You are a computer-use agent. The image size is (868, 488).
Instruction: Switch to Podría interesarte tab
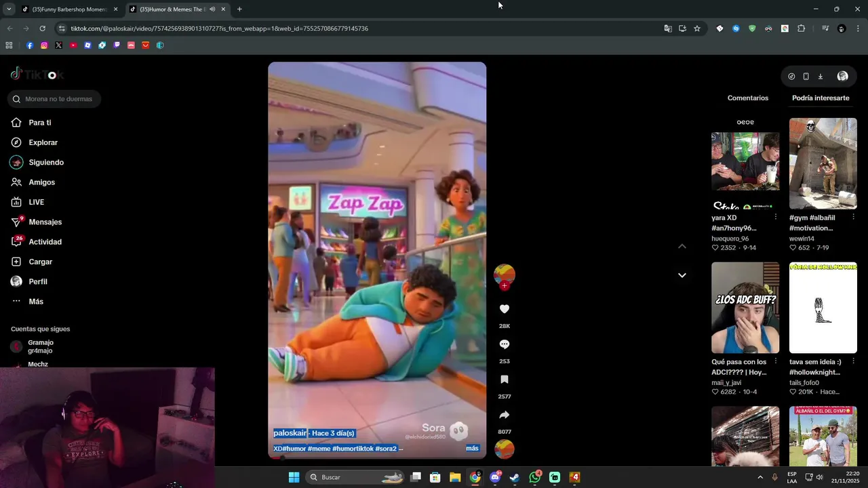(821, 98)
